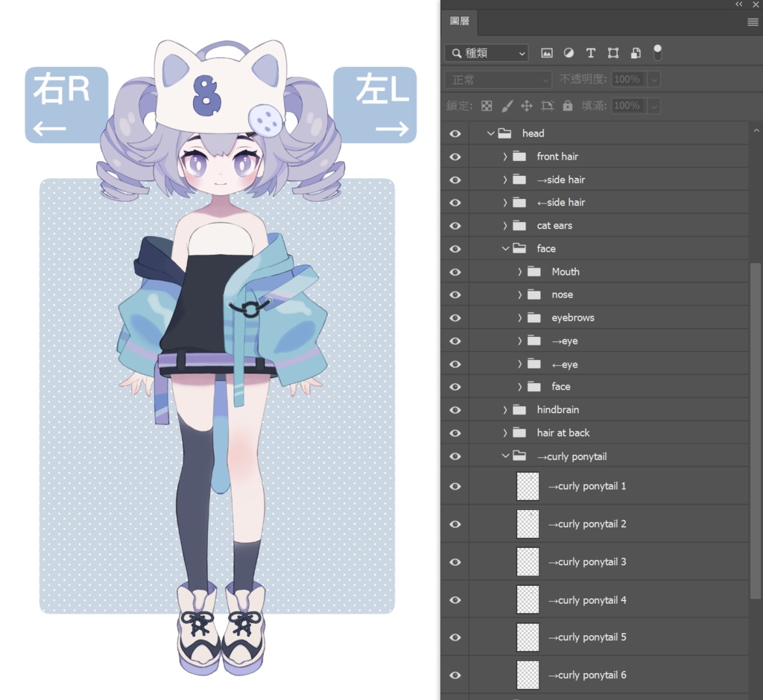763x700 pixels.
Task: Click the lock all padlock icon
Action: click(566, 105)
